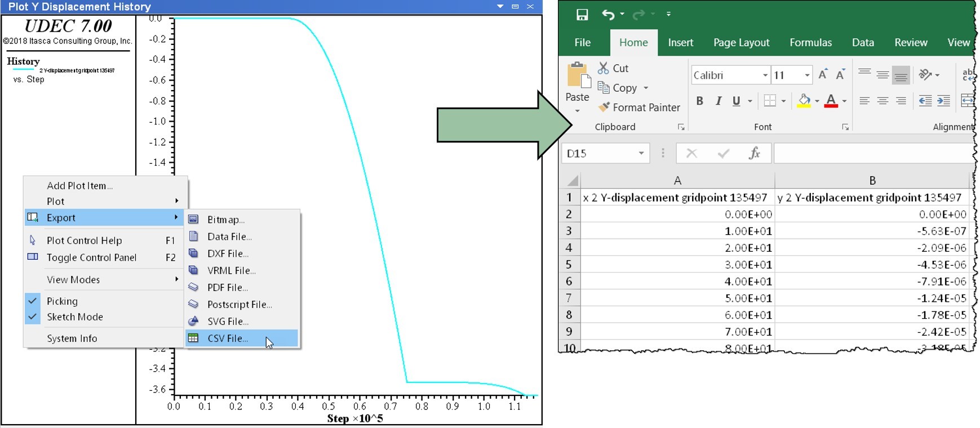Switch to Data ribbon tab

[863, 42]
